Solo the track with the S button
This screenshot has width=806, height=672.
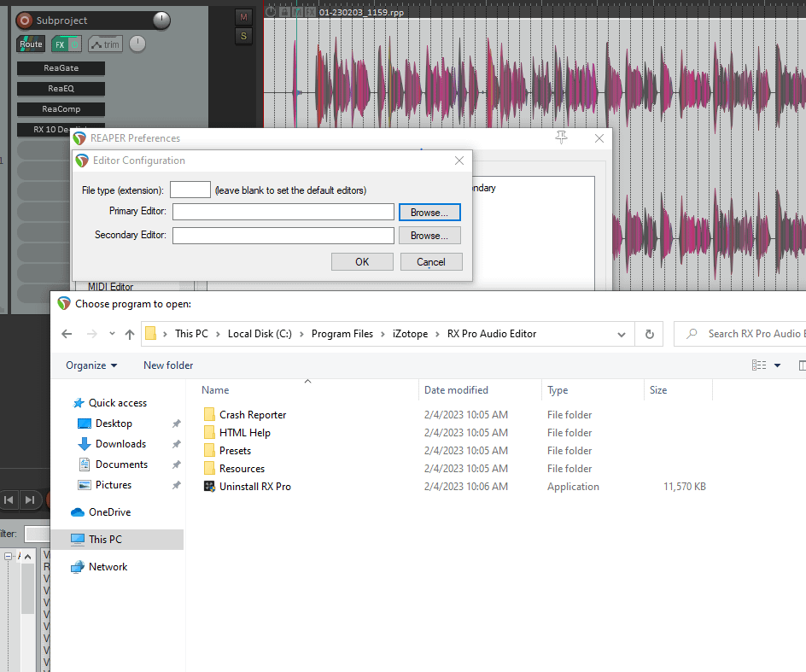click(x=243, y=36)
